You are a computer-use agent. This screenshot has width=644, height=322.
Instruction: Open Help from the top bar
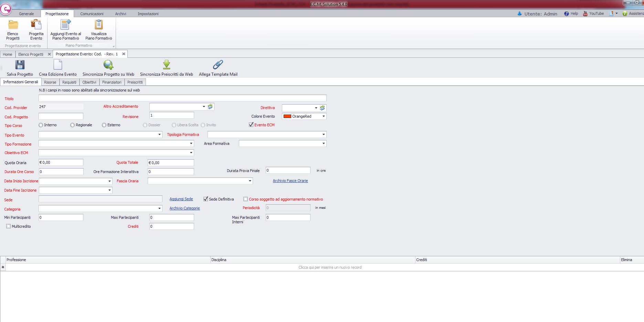click(571, 14)
